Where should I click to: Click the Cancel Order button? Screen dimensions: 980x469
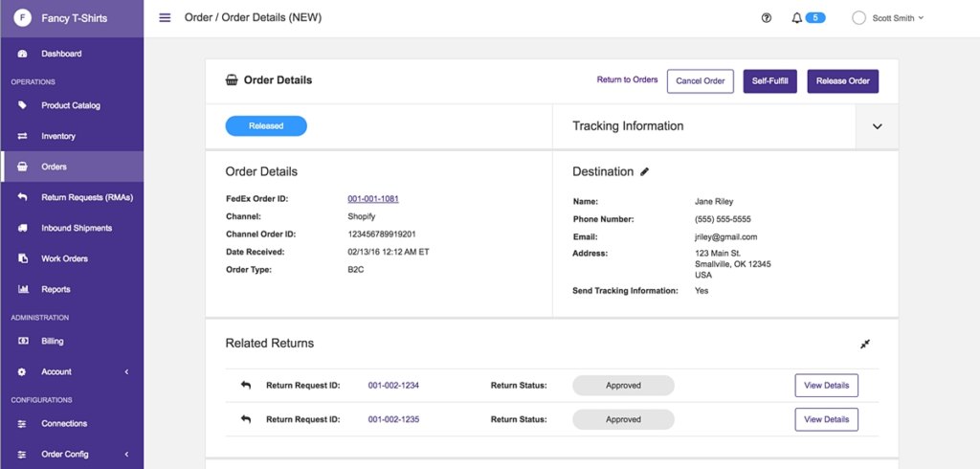[x=700, y=81]
